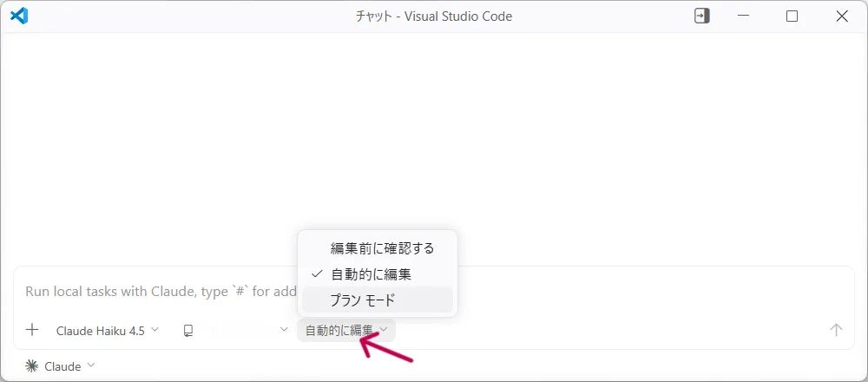
Task: Maximize the chat window
Action: pyautogui.click(x=792, y=16)
